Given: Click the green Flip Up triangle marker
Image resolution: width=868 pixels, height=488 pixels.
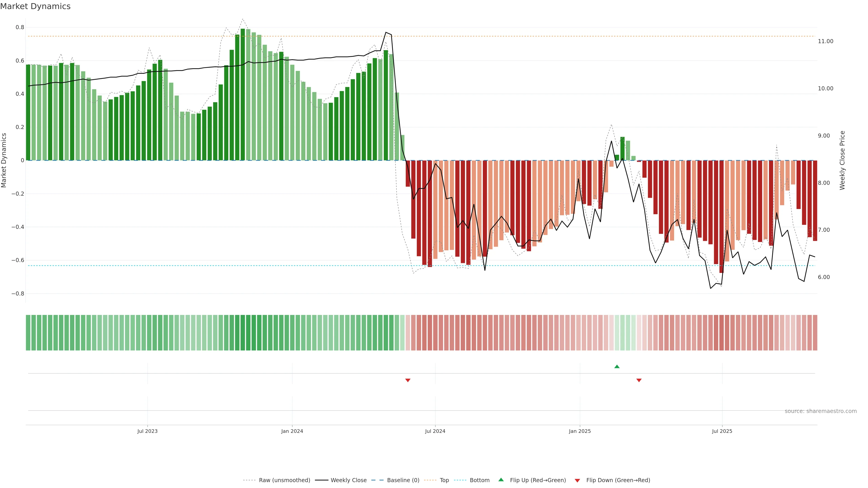Looking at the screenshot, I should click(x=617, y=366).
